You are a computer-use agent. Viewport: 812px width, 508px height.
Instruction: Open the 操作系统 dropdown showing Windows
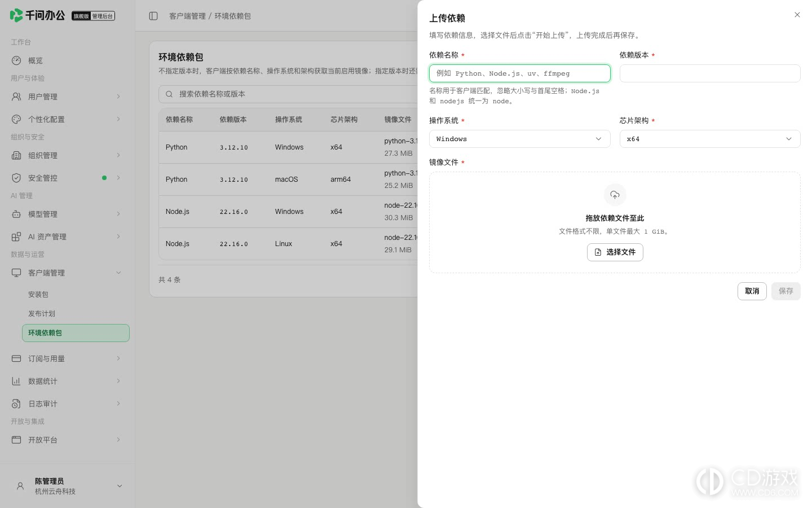[x=519, y=139]
